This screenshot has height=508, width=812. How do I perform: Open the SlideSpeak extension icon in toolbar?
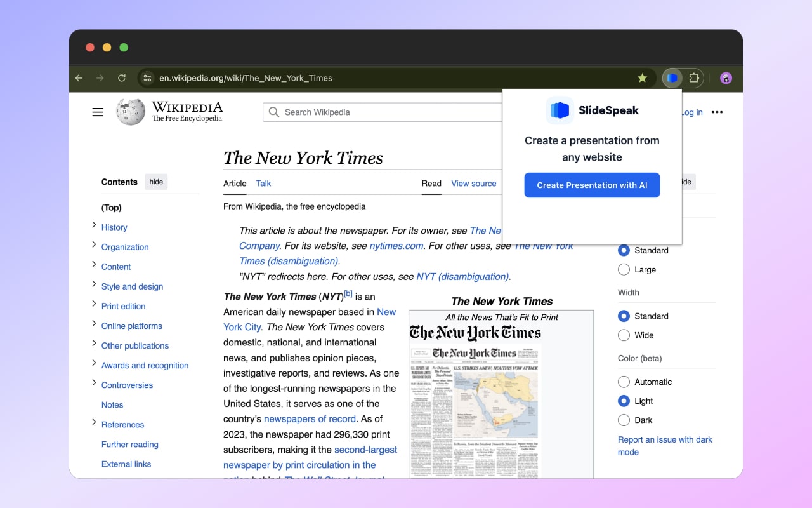coord(672,78)
